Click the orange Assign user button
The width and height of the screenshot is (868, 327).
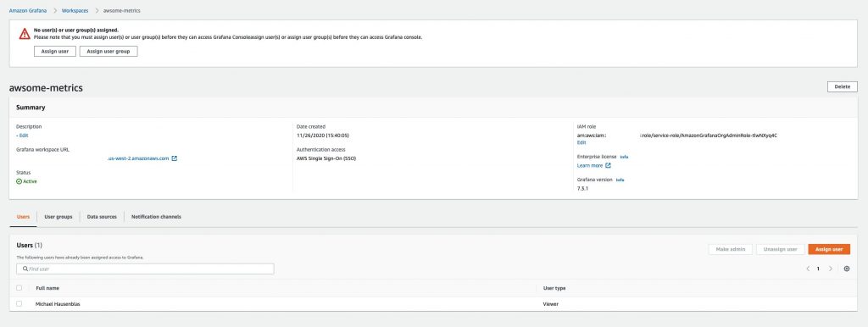(829, 250)
